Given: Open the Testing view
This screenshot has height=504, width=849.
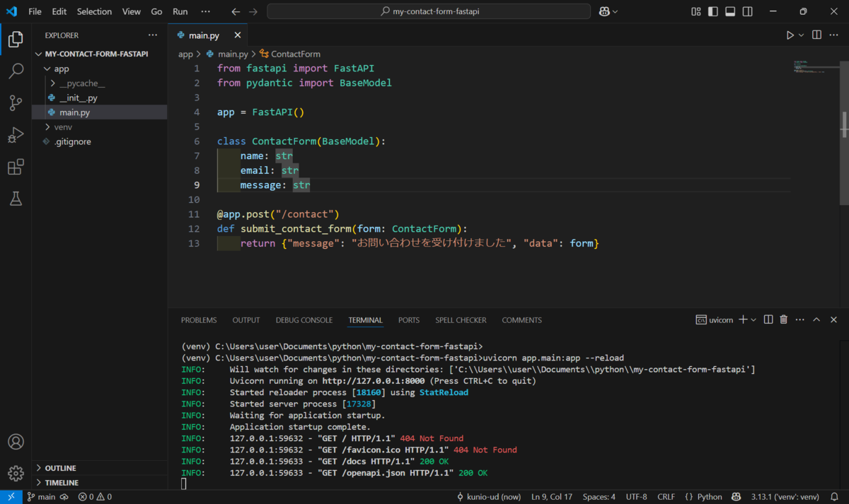Looking at the screenshot, I should click(x=16, y=199).
